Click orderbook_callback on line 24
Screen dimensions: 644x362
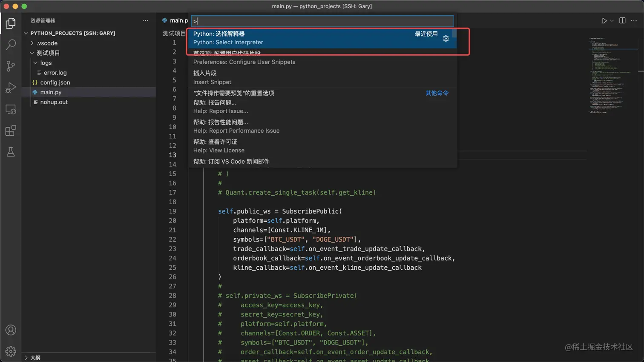tap(267, 258)
